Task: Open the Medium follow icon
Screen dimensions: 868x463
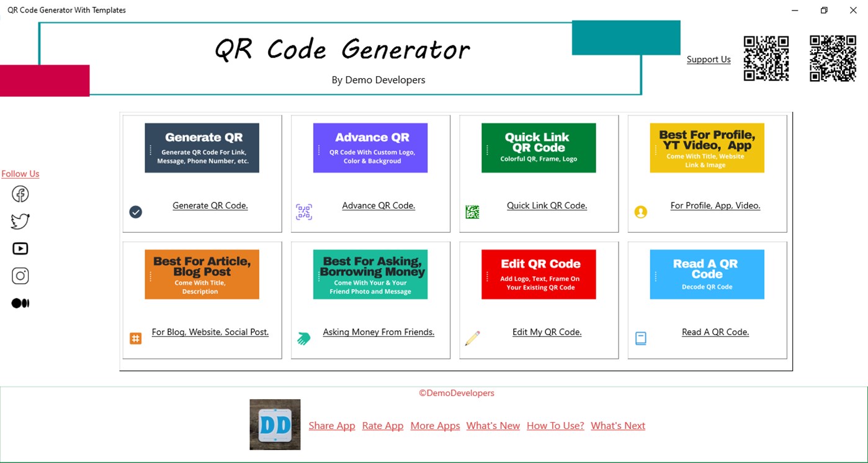Action: [20, 303]
